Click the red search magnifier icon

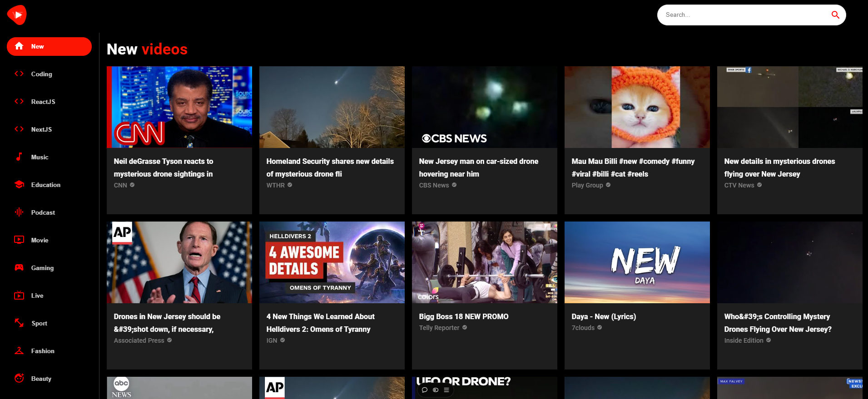835,15
